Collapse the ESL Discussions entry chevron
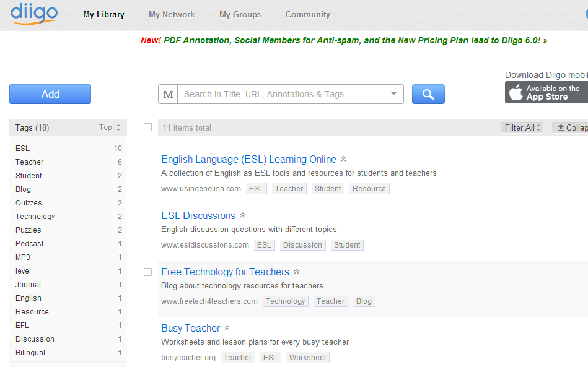This screenshot has width=588, height=367. (243, 215)
